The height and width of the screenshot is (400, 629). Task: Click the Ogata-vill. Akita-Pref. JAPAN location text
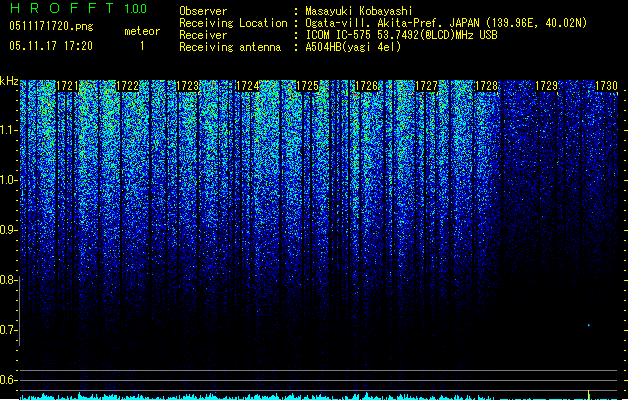446,23
